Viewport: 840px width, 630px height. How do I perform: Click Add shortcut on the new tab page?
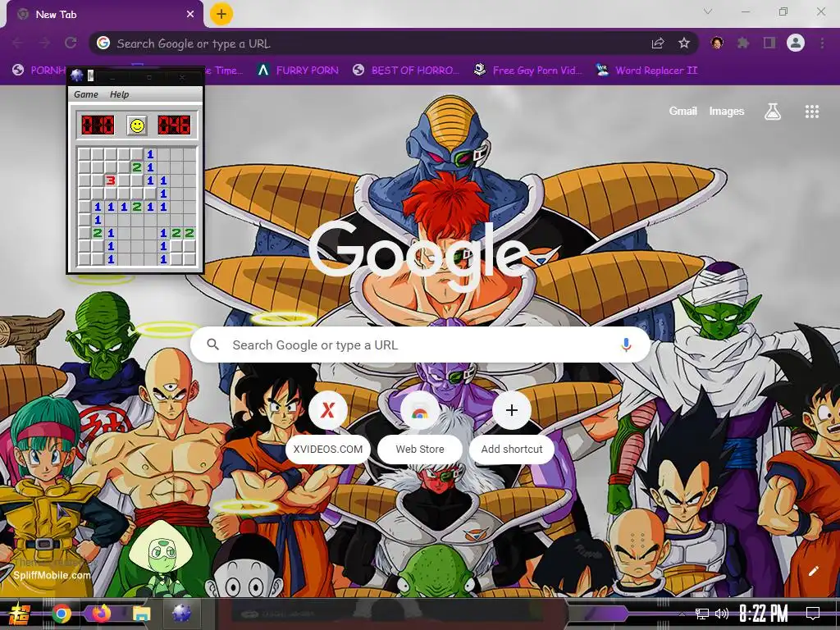(512, 428)
